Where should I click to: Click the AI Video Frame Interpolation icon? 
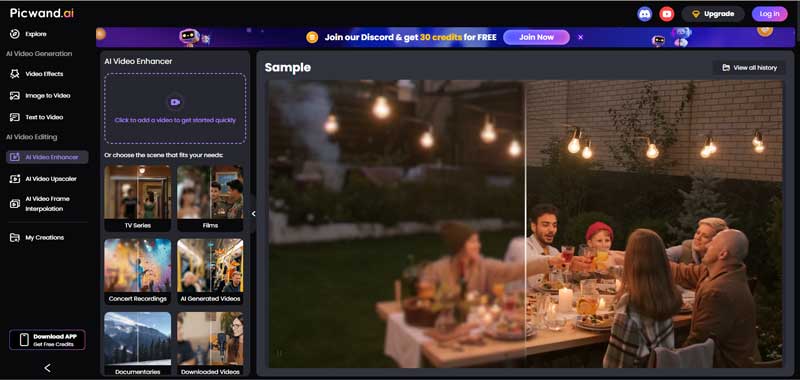pos(15,204)
